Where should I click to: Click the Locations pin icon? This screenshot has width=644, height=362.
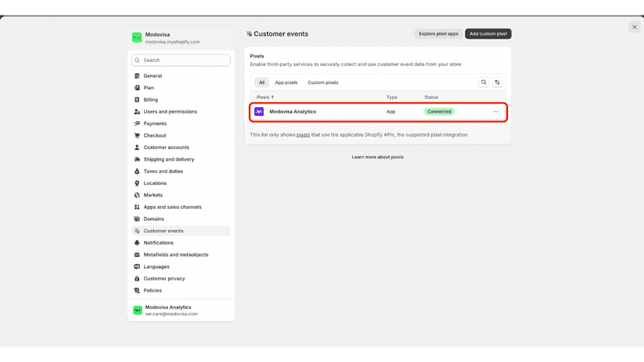137,183
